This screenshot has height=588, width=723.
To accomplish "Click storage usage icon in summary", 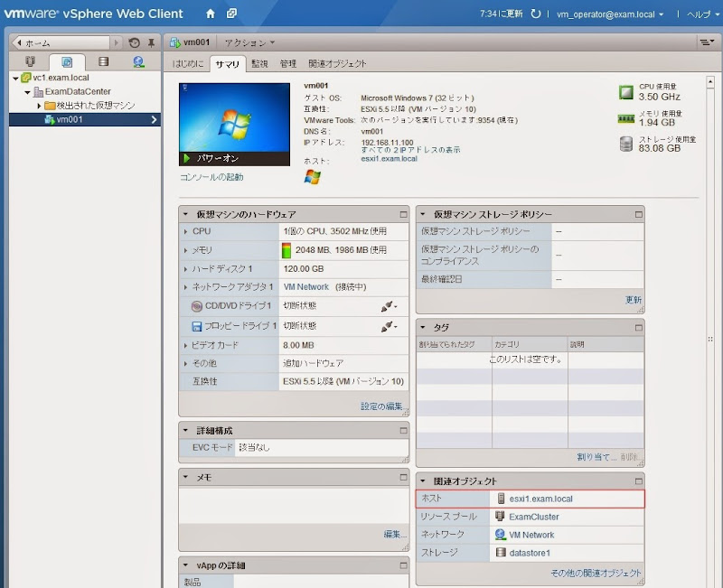I will coord(625,145).
